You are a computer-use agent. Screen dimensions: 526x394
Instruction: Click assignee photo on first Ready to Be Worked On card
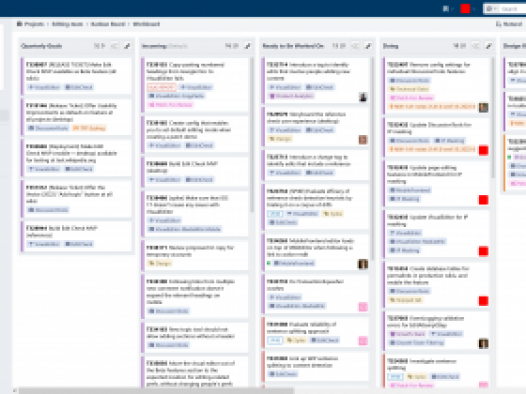click(363, 97)
